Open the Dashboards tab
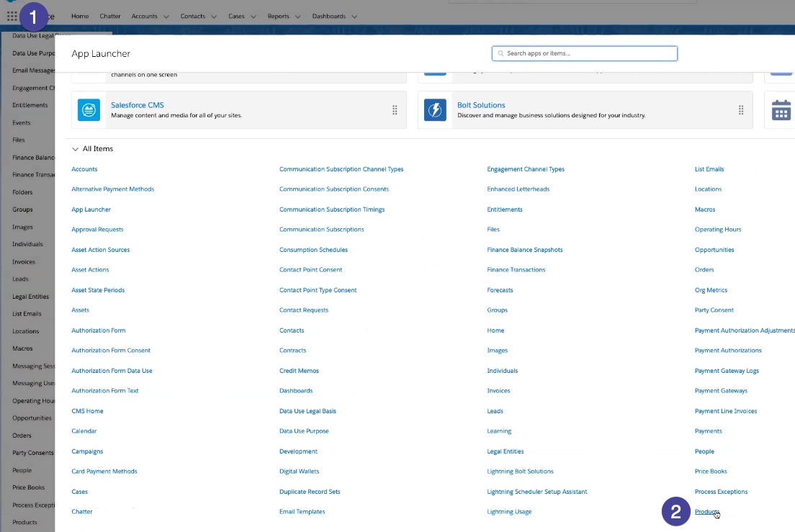795x532 pixels. [x=329, y=17]
